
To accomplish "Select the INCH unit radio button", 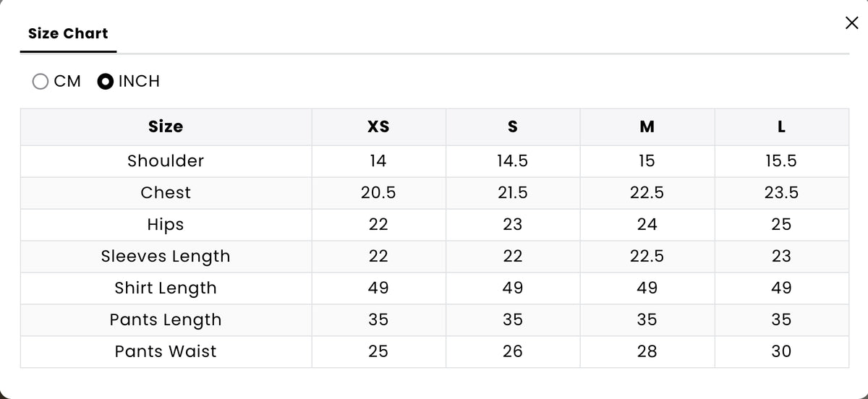I will click(105, 82).
